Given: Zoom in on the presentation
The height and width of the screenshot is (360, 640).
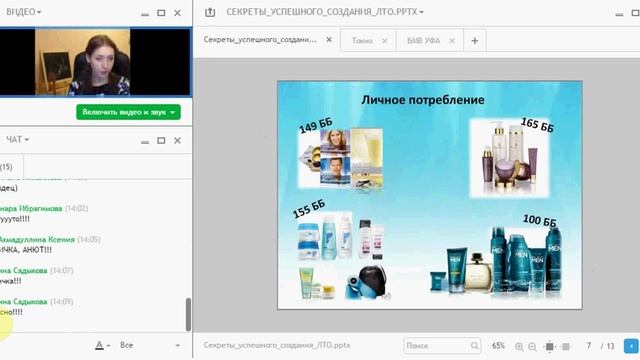Looking at the screenshot, I should click(519, 347).
